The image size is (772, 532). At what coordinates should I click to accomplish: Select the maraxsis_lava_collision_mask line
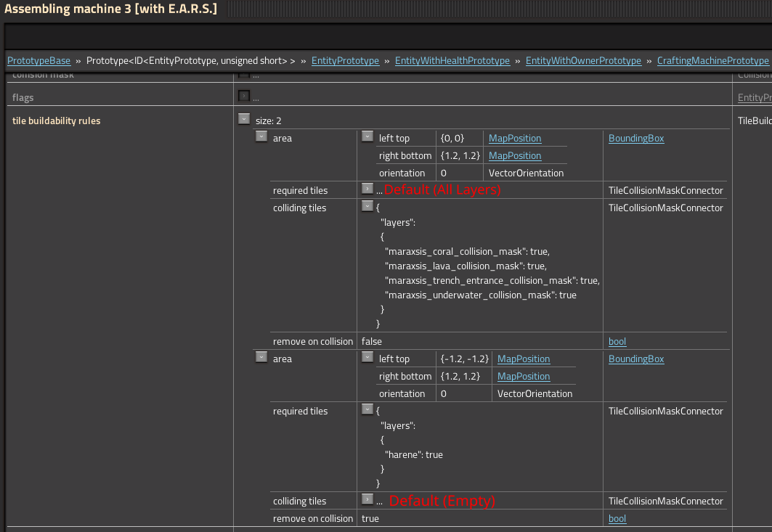pyautogui.click(x=466, y=266)
